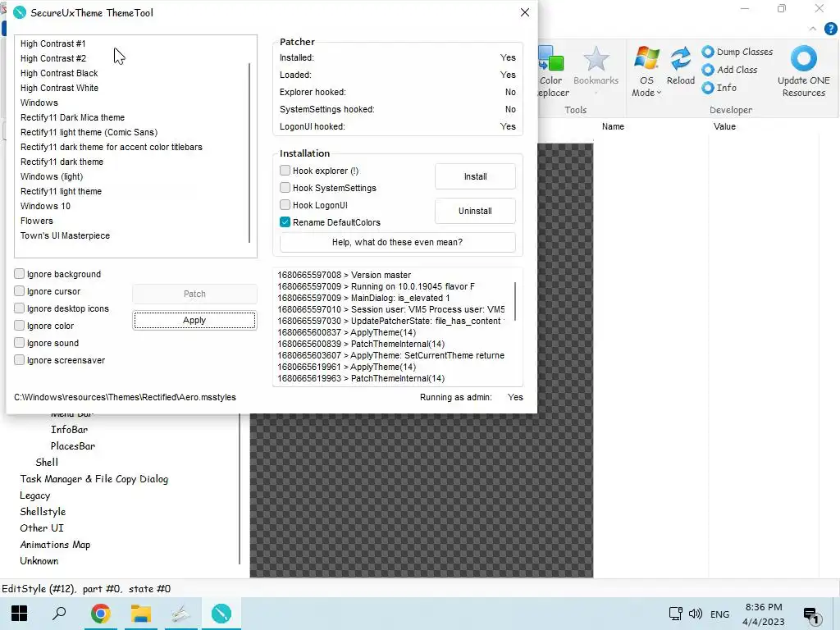Select Shell in the tree
This screenshot has height=630, width=840.
pos(47,463)
